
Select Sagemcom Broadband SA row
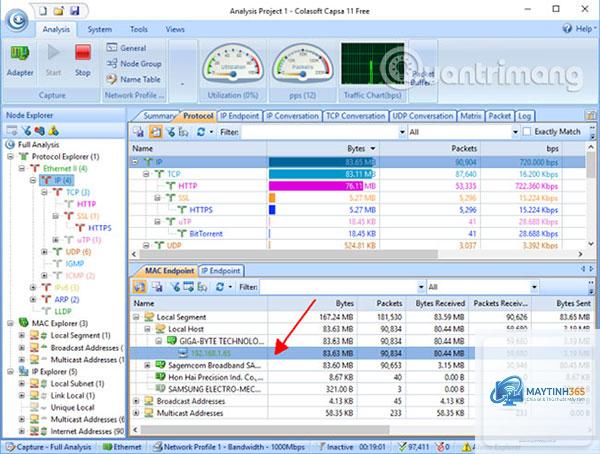pyautogui.click(x=302, y=366)
